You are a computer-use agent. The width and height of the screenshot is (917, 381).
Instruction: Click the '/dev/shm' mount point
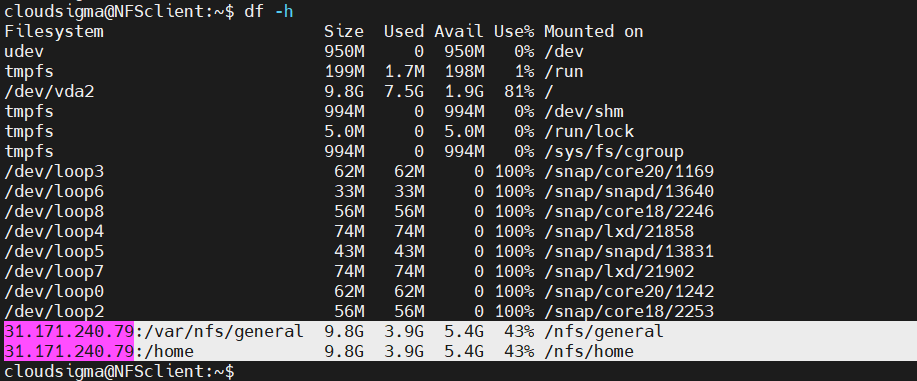coord(584,111)
